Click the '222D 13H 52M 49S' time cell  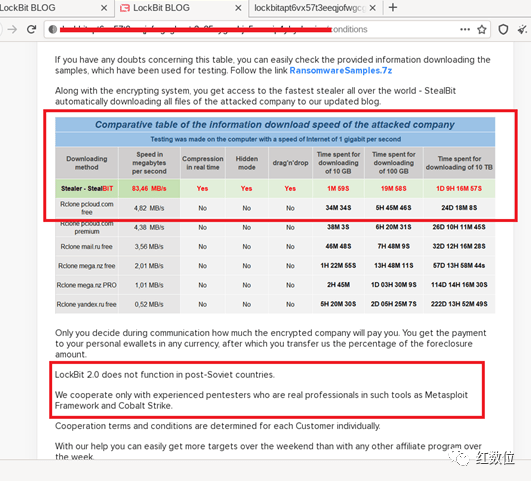459,305
